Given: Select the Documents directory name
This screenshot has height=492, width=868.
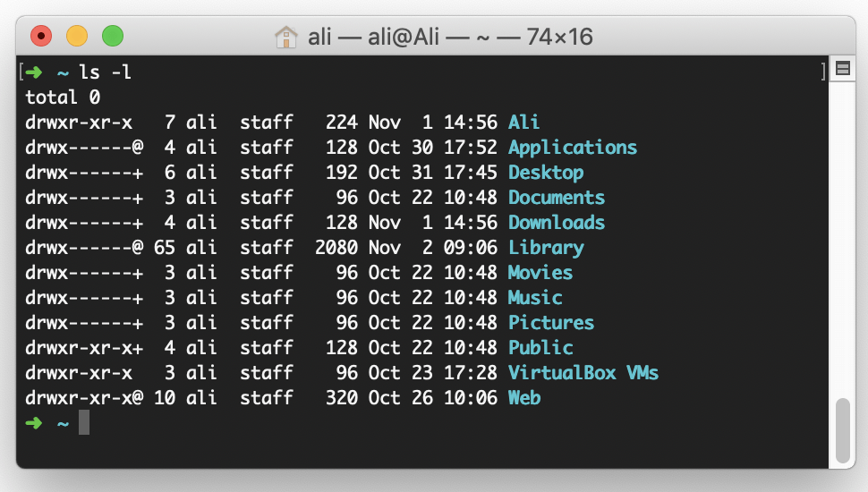Looking at the screenshot, I should click(557, 198).
